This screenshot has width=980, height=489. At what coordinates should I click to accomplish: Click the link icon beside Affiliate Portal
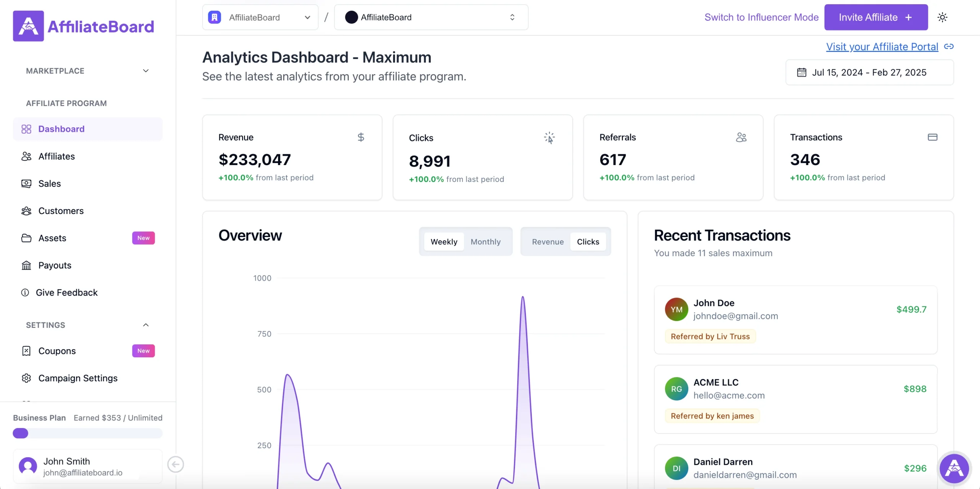tap(949, 46)
